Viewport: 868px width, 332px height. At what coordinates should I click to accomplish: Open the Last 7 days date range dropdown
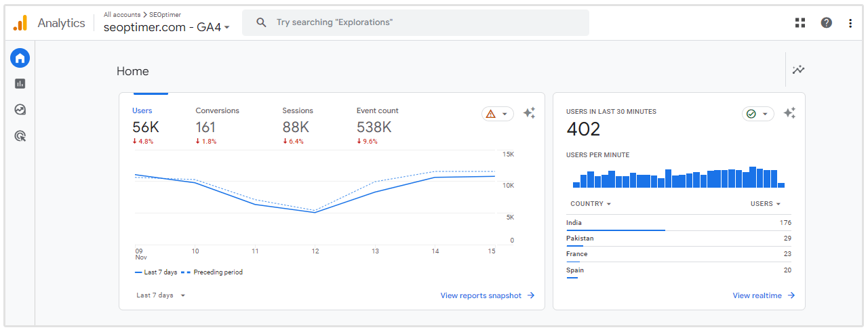(161, 295)
